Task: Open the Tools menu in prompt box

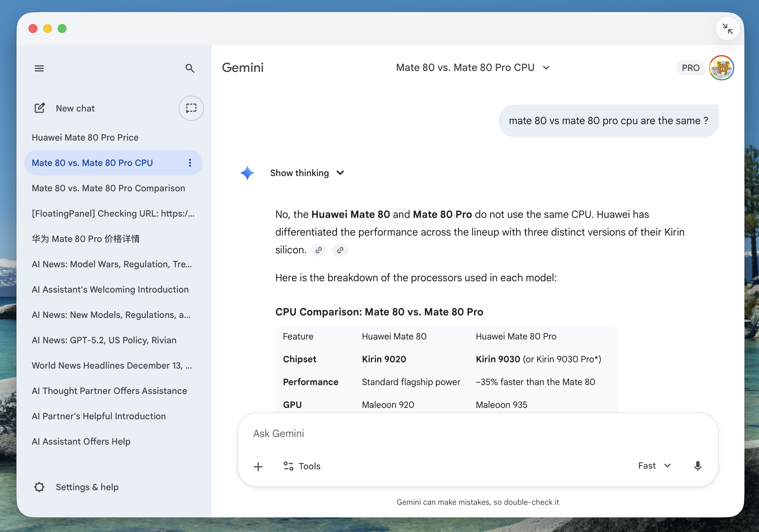Action: [x=302, y=466]
